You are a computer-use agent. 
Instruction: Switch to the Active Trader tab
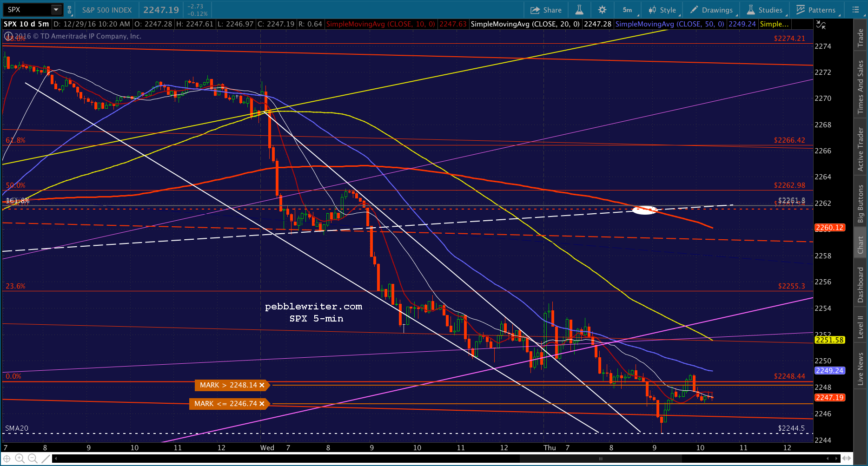(x=861, y=149)
